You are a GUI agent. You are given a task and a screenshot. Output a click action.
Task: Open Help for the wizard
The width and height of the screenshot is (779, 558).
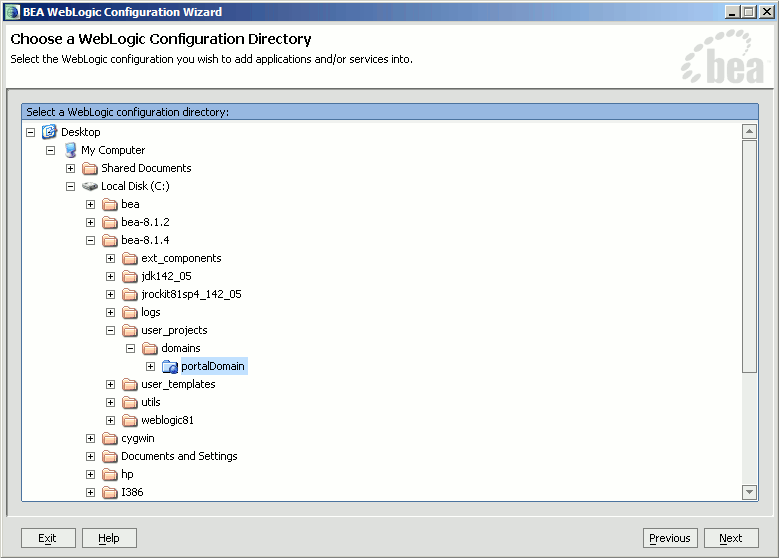[109, 538]
